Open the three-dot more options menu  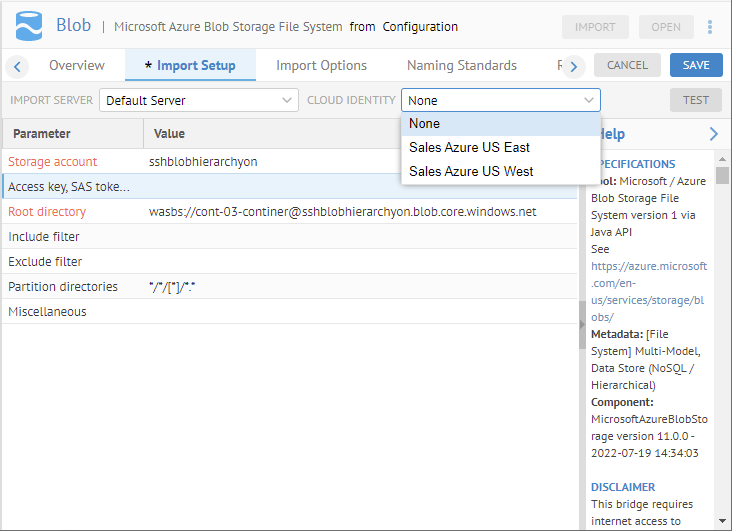pos(710,27)
